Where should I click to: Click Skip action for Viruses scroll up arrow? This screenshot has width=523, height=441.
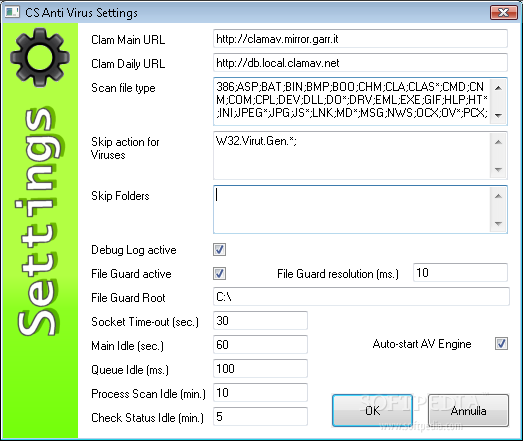498,142
